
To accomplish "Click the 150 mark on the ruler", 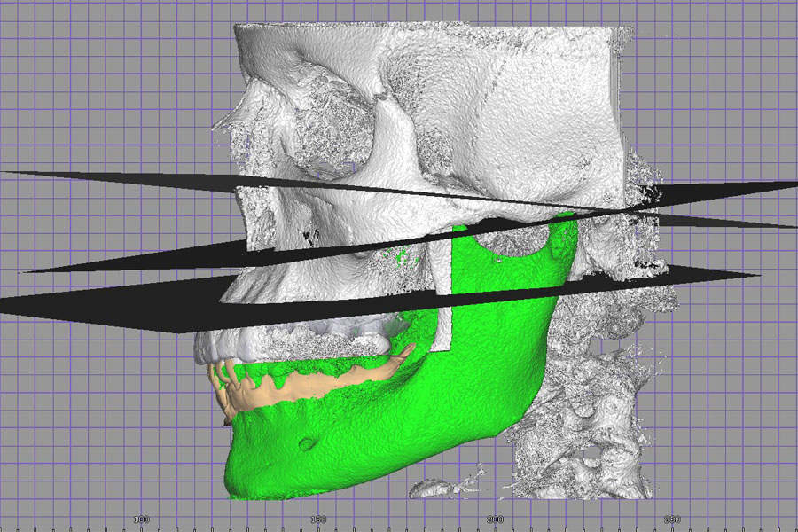I will 318,519.
